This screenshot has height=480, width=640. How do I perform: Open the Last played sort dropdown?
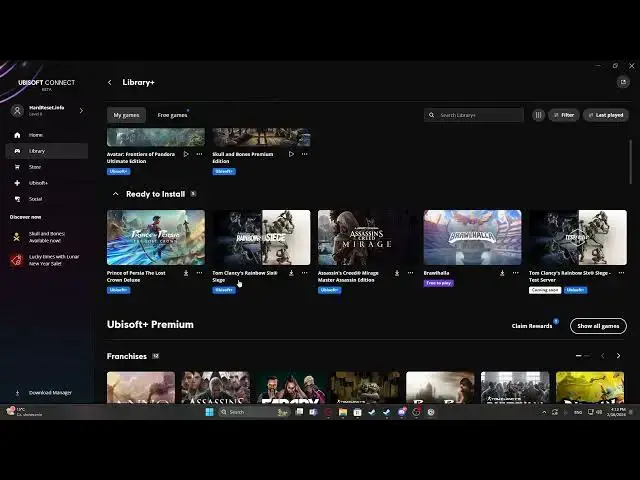[x=606, y=115]
